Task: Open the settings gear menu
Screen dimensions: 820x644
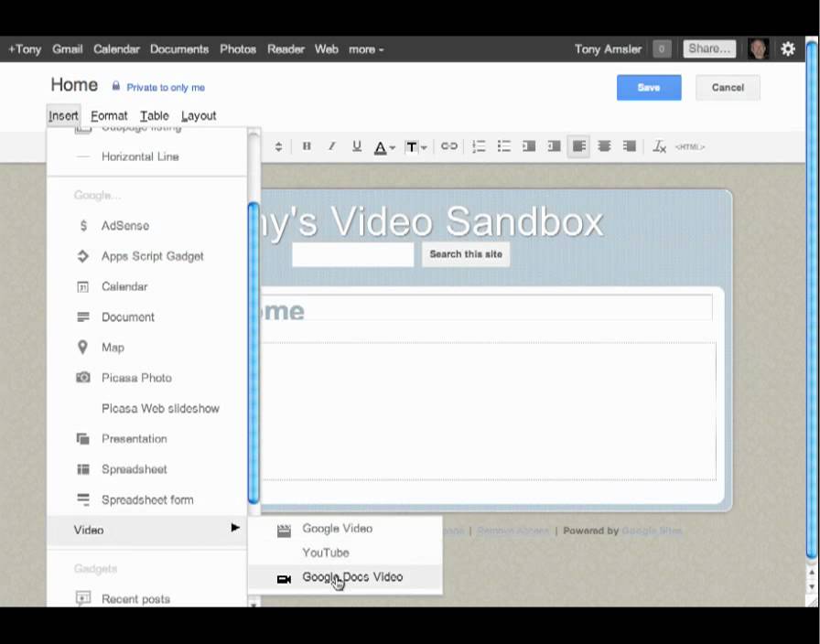Action: point(788,48)
